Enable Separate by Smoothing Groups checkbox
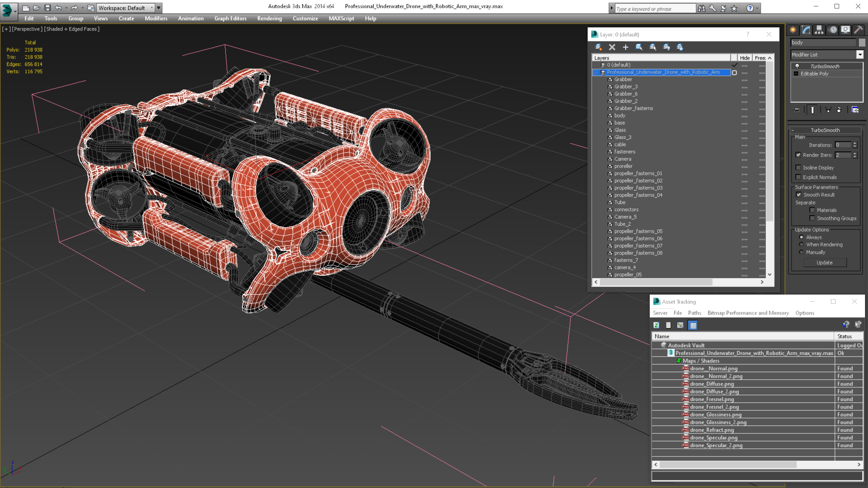 tap(813, 218)
